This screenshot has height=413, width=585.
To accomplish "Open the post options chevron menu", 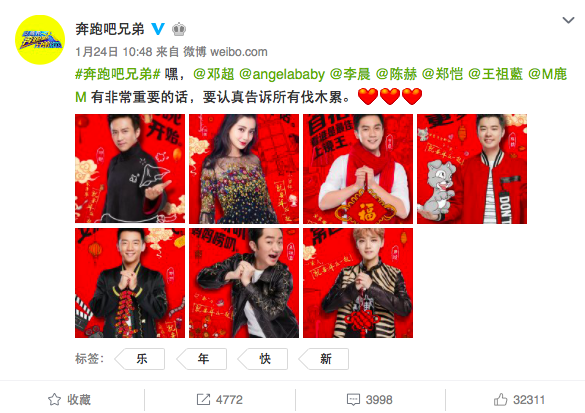I will pyautogui.click(x=568, y=21).
